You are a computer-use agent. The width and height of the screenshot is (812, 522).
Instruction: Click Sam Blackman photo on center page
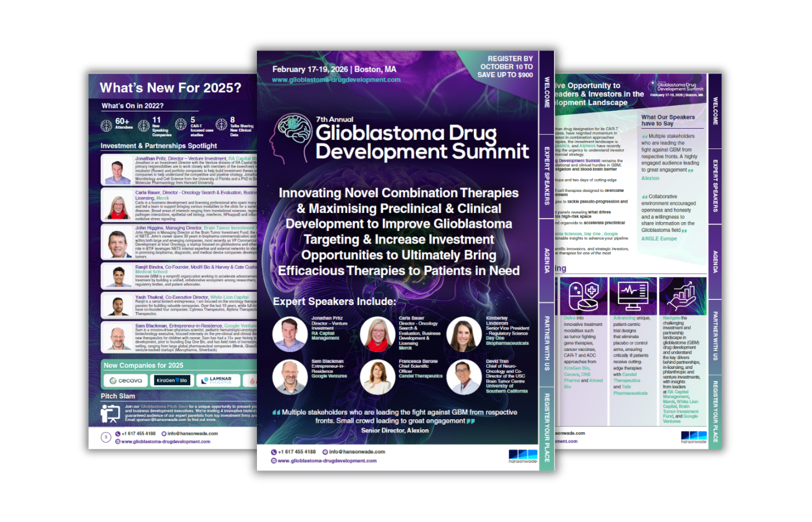[290, 377]
